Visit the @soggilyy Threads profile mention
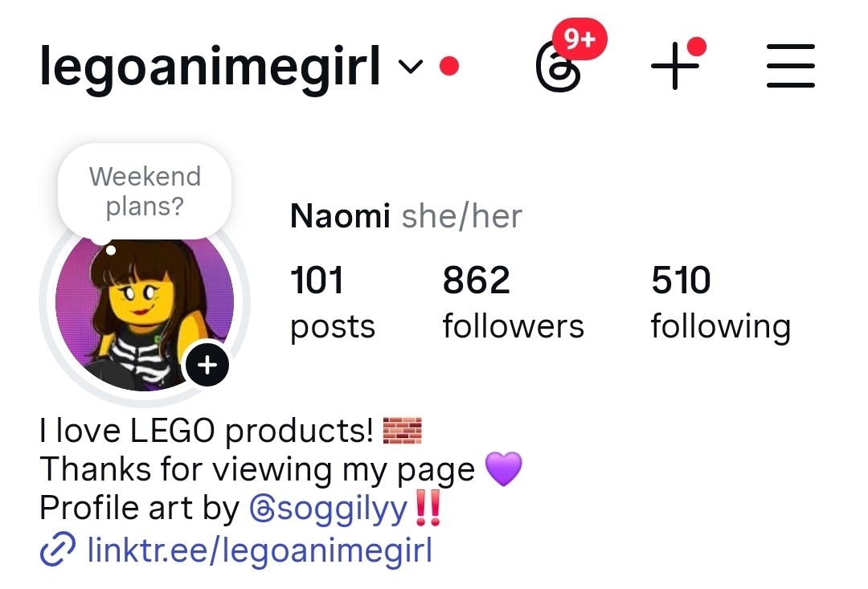Screen dimensions: 868x589 coord(329,508)
